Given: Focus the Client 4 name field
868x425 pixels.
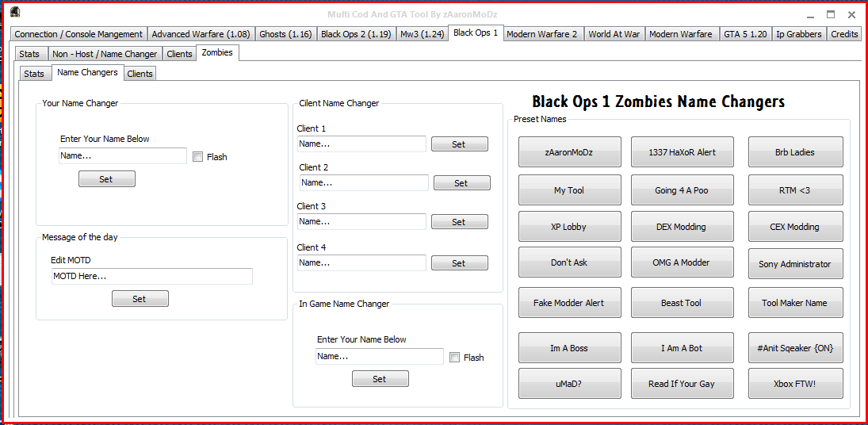Looking at the screenshot, I should point(361,263).
